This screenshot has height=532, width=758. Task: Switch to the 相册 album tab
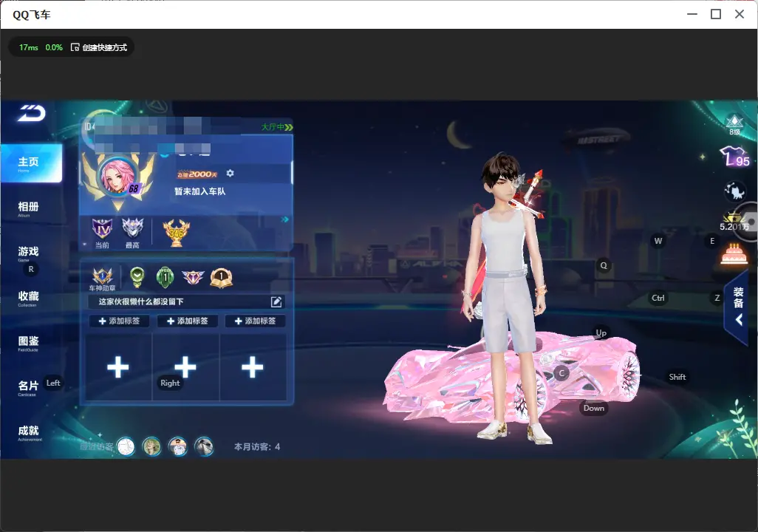click(x=28, y=208)
